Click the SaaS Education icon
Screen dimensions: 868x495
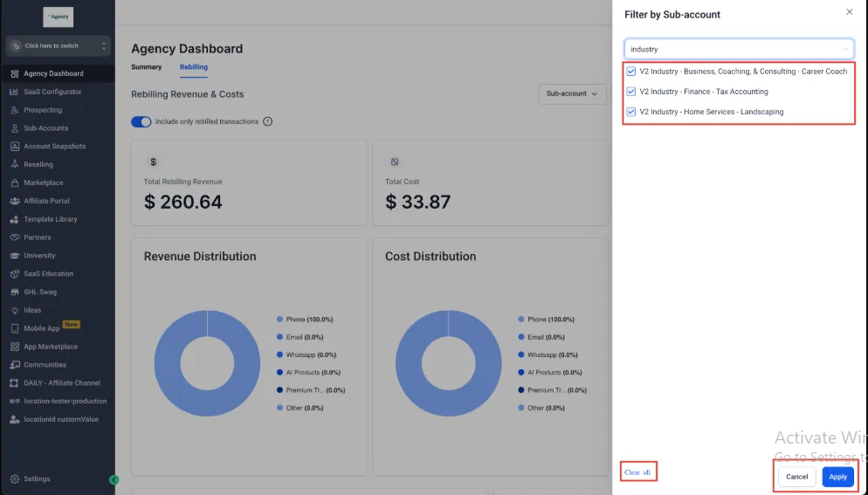point(14,274)
